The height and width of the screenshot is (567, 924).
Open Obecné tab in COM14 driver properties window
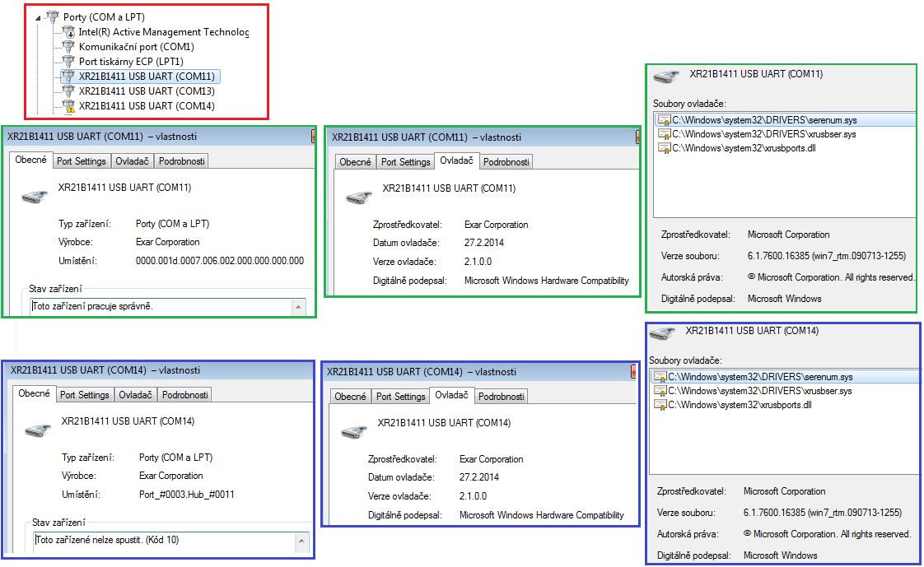coord(351,397)
